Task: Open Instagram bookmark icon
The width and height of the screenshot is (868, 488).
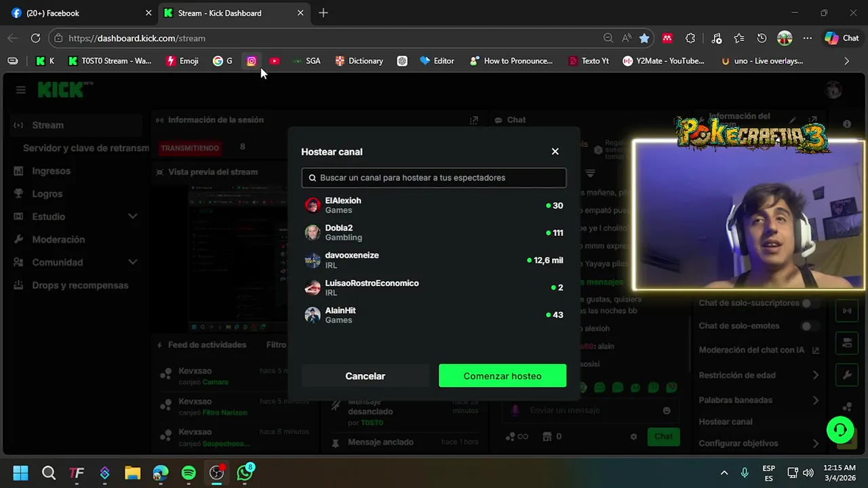Action: 252,61
